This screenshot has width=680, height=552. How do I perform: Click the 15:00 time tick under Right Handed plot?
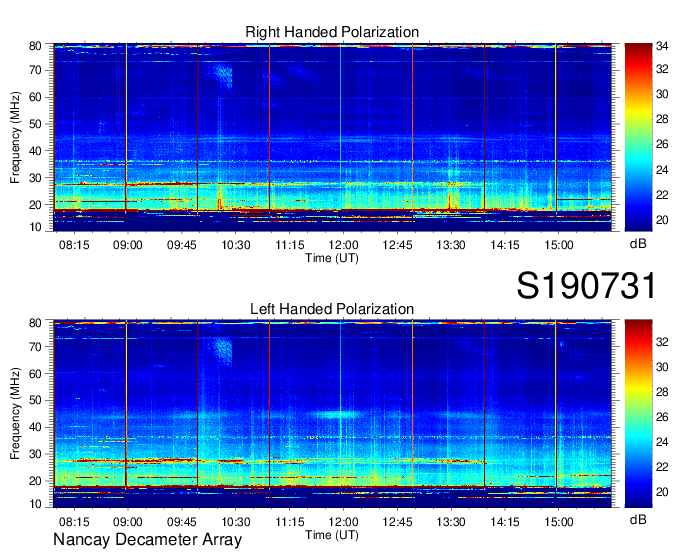pyautogui.click(x=559, y=245)
